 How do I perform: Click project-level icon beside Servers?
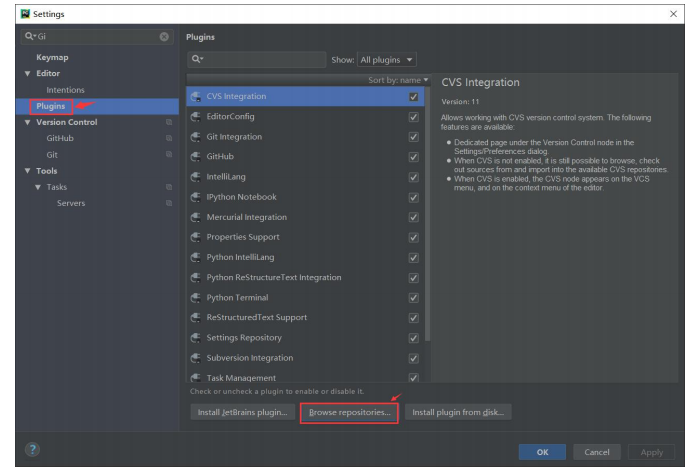pyautogui.click(x=169, y=203)
